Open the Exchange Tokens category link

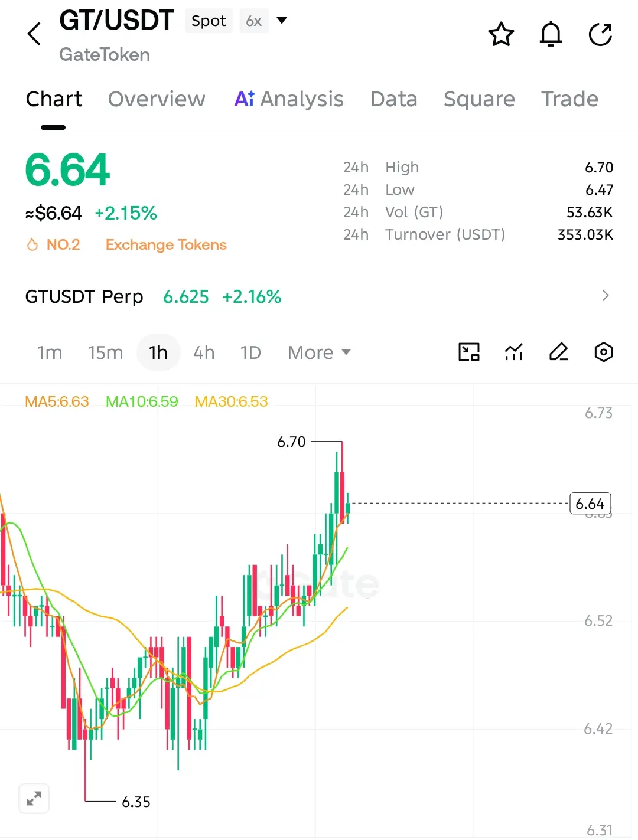(x=166, y=244)
